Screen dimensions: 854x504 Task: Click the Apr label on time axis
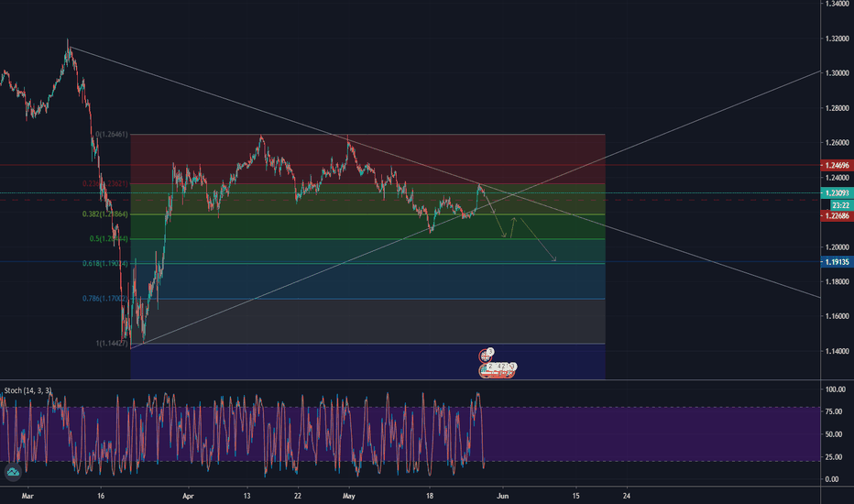pos(188,496)
